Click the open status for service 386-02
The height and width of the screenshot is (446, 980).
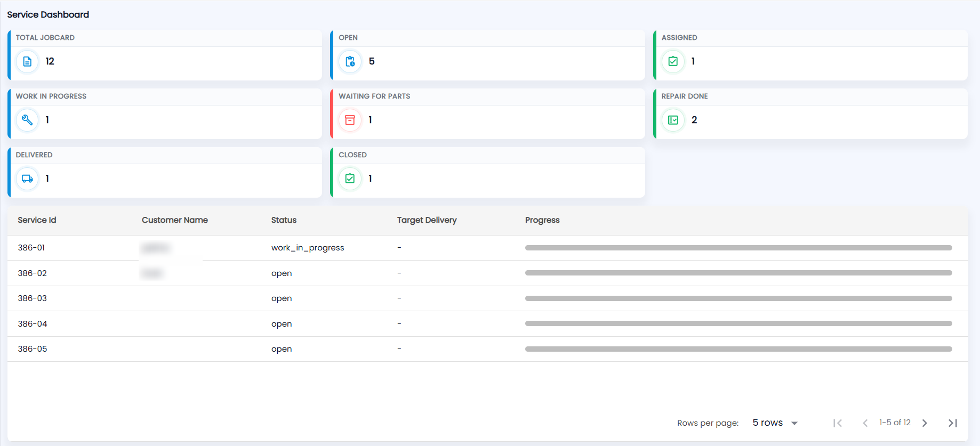coord(282,273)
